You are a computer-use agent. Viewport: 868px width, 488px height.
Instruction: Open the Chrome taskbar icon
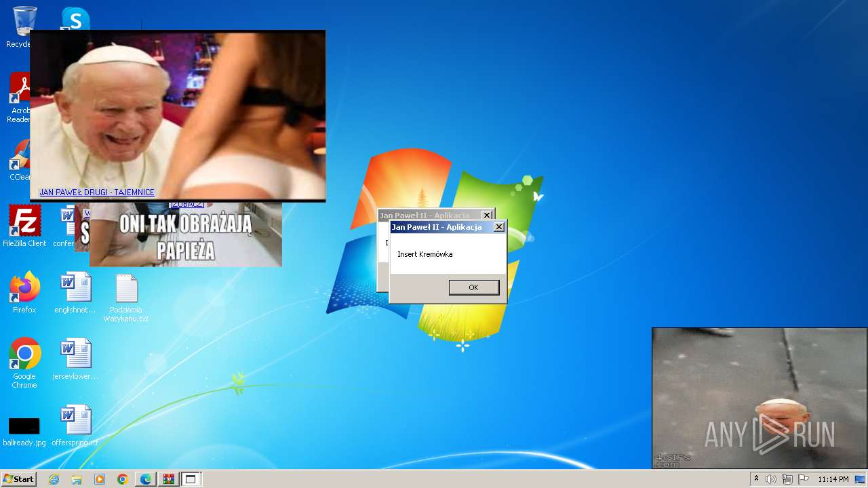click(123, 479)
